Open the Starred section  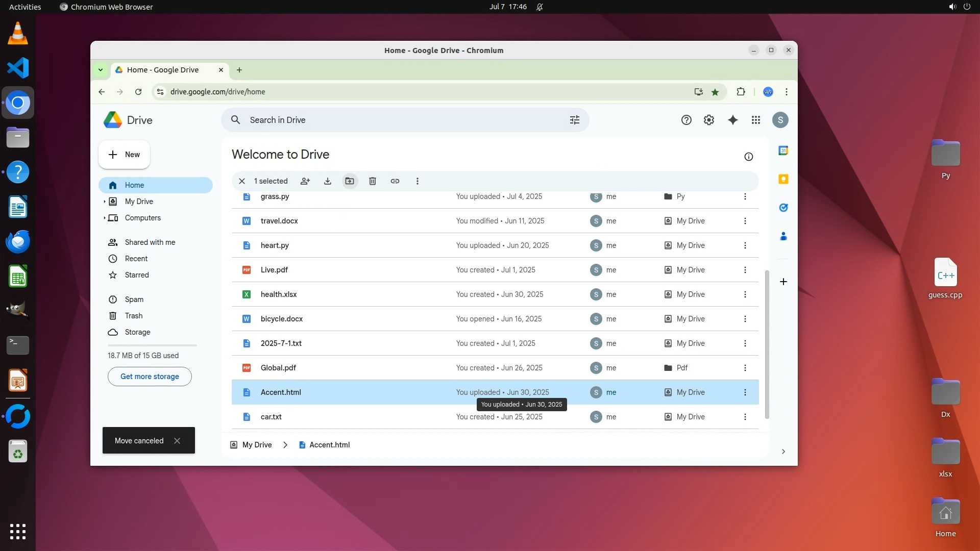coord(137,275)
